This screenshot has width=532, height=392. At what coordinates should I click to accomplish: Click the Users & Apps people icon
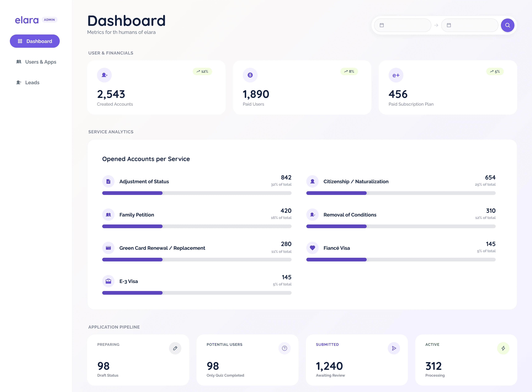coord(19,62)
